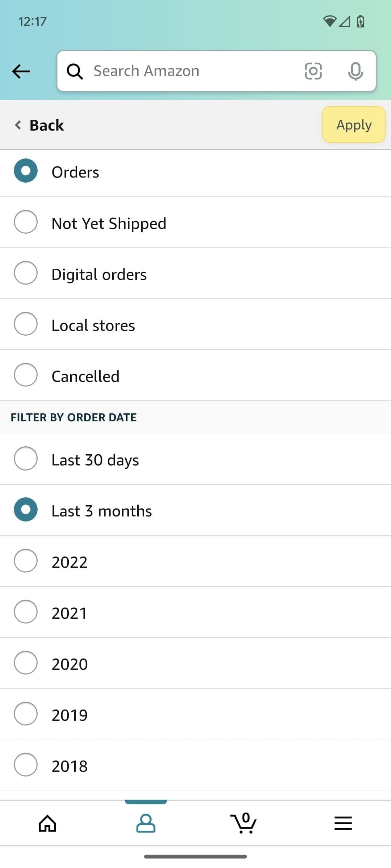Screen dimensions: 391x868
Task: Tap the search magnifier icon
Action: point(75,71)
